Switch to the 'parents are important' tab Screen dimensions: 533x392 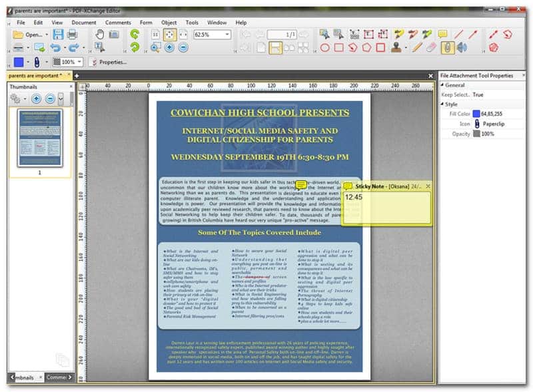tap(35, 76)
